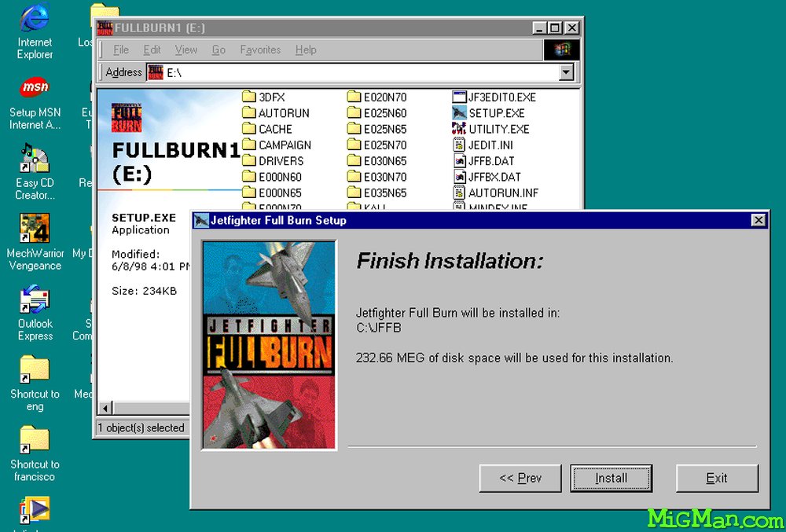Select JFFBX.DAT file
Image resolution: width=786 pixels, height=532 pixels.
(487, 177)
